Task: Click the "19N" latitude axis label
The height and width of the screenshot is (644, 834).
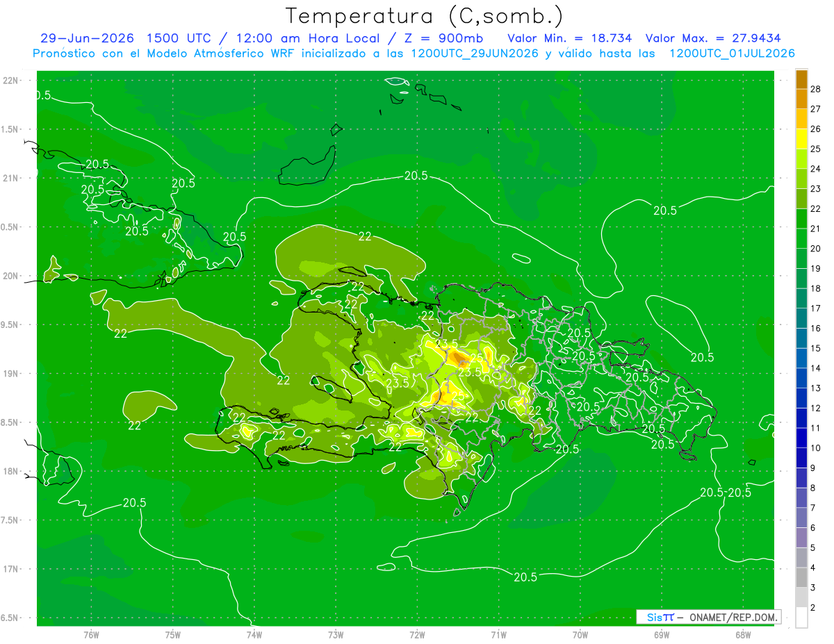Action: [x=11, y=374]
